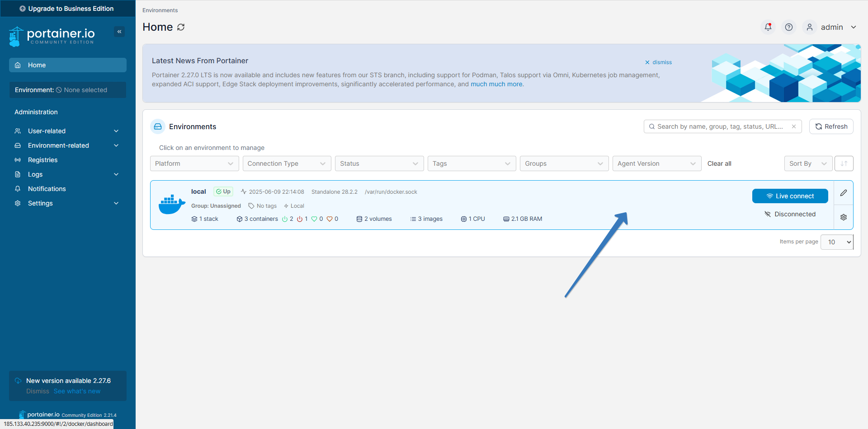868x429 pixels.
Task: Go to Notifications in the sidebar
Action: coord(47,189)
